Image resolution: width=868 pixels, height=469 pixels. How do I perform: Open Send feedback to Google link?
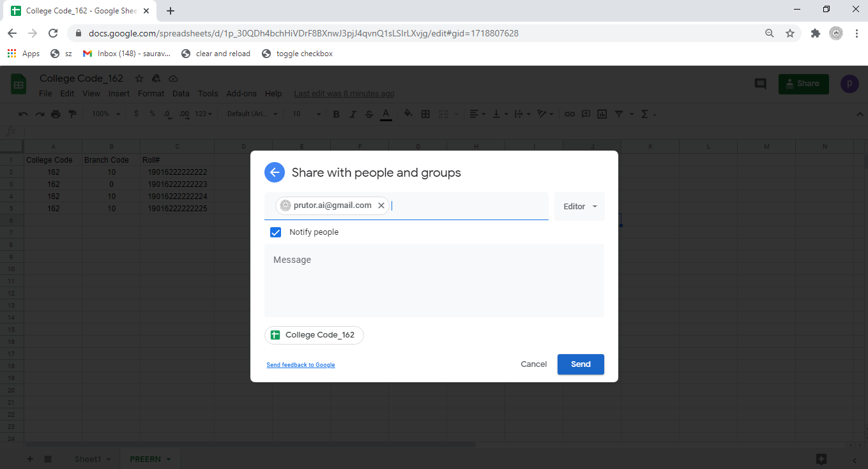pos(300,365)
